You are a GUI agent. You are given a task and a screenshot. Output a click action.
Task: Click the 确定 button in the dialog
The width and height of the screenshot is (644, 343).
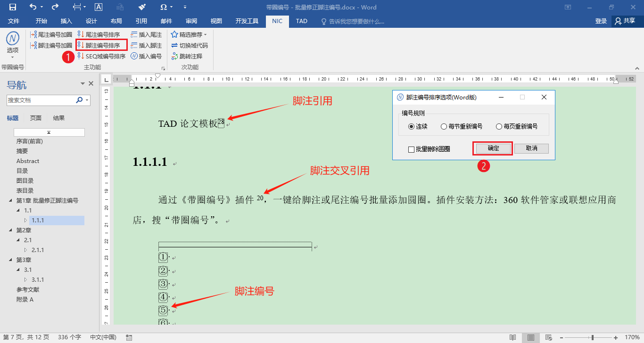click(492, 148)
